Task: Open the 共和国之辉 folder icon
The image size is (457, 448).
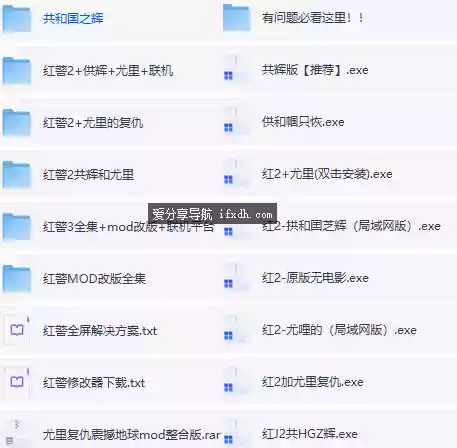Action: (x=17, y=19)
